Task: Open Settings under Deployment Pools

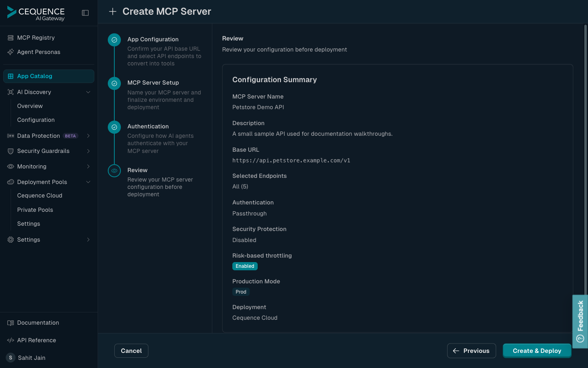Action: 29,224
